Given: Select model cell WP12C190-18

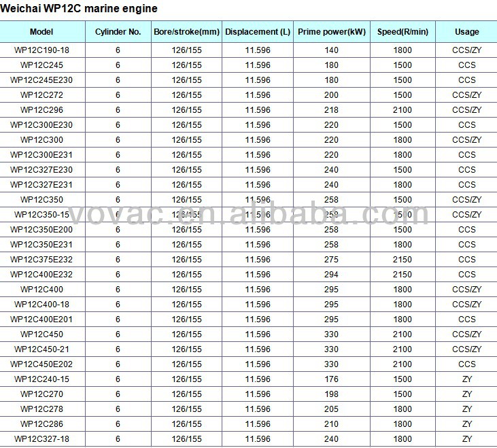Looking at the screenshot, I should pos(41,50).
